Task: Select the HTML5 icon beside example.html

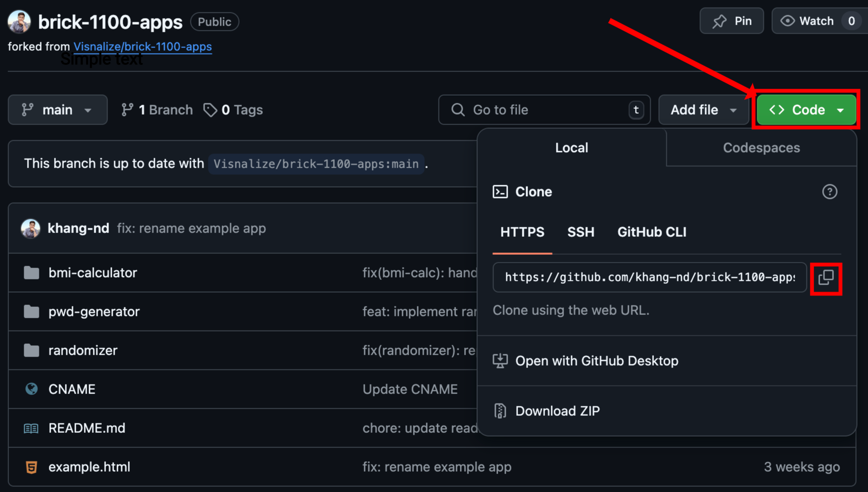Action: click(31, 467)
